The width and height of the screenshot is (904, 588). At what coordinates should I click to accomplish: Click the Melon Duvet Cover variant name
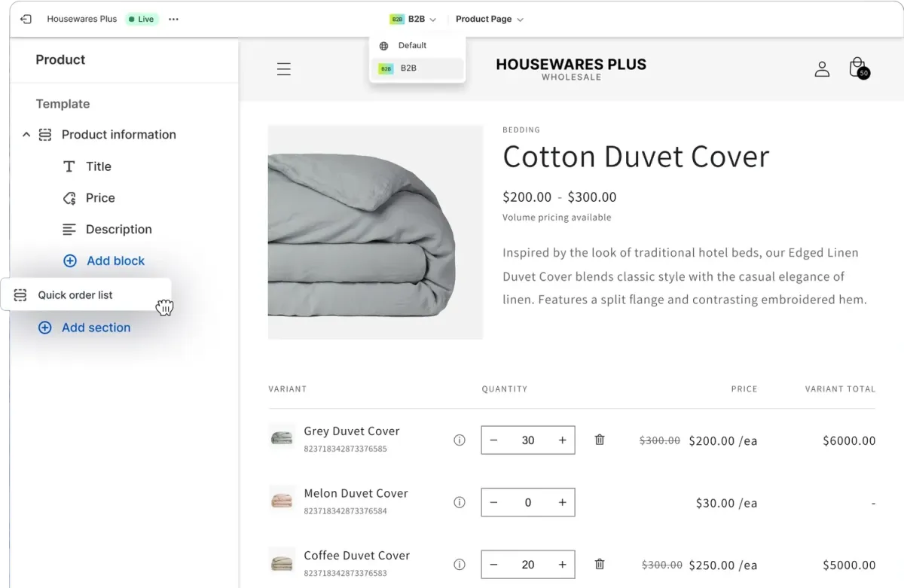[x=356, y=494]
